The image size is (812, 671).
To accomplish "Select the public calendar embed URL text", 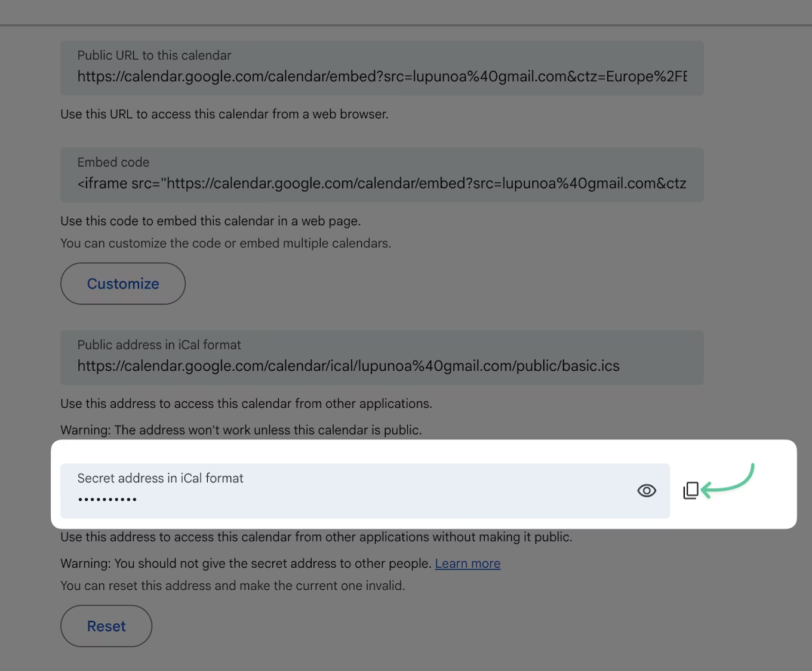I will tap(382, 76).
